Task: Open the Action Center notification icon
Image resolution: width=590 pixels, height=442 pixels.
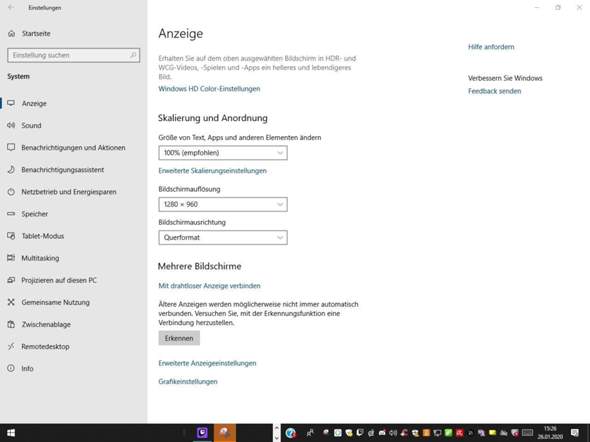Action: 575,433
